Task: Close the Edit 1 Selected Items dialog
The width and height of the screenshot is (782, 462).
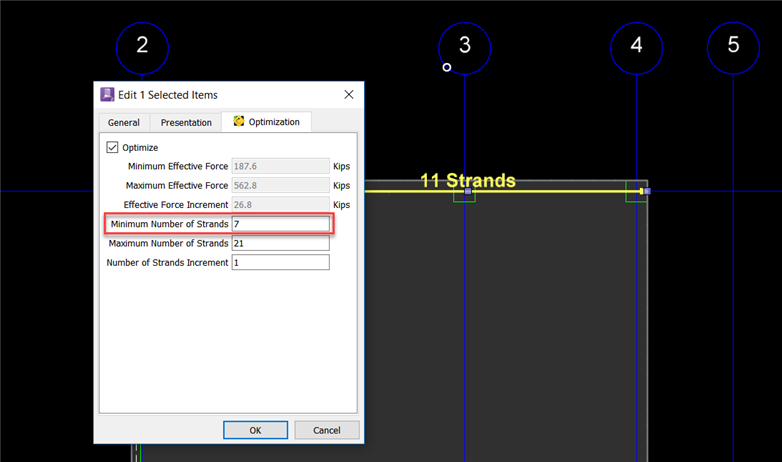Action: click(x=349, y=95)
